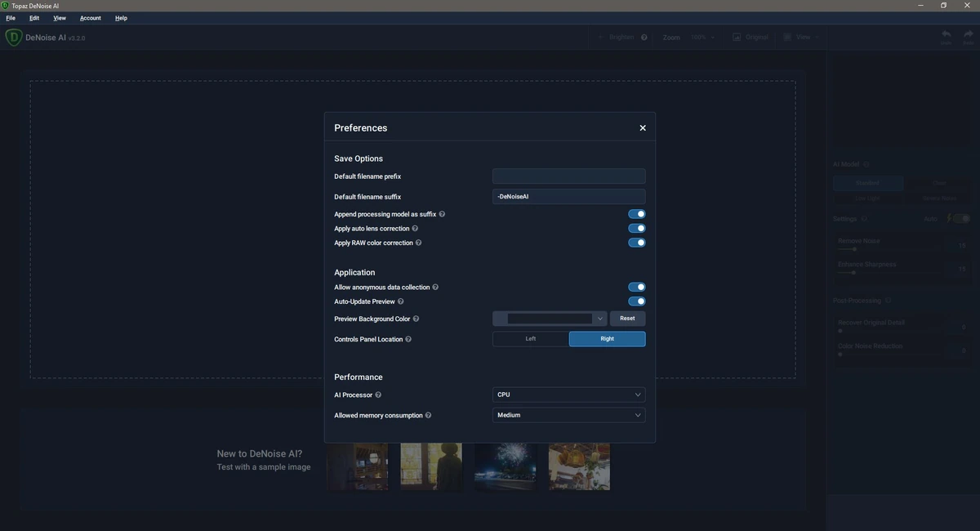
Task: Click the Recover Original Detail slider
Action: pos(889,331)
